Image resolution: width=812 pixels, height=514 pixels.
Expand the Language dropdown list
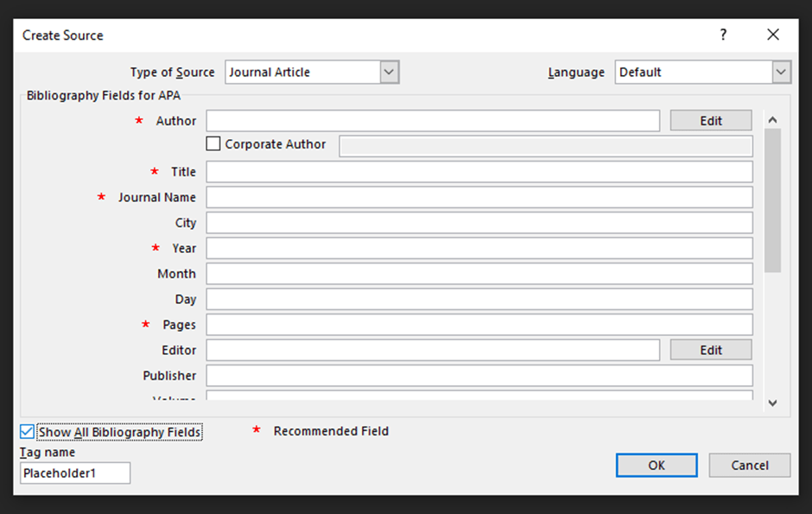(781, 73)
